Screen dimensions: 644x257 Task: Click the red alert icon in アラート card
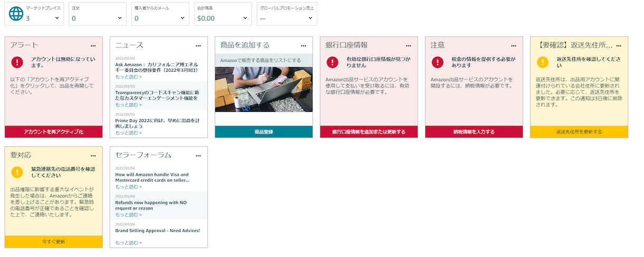[x=17, y=62]
